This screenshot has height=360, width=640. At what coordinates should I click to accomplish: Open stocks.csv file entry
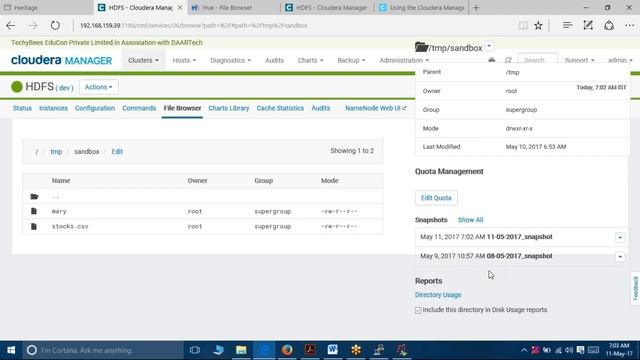point(70,227)
